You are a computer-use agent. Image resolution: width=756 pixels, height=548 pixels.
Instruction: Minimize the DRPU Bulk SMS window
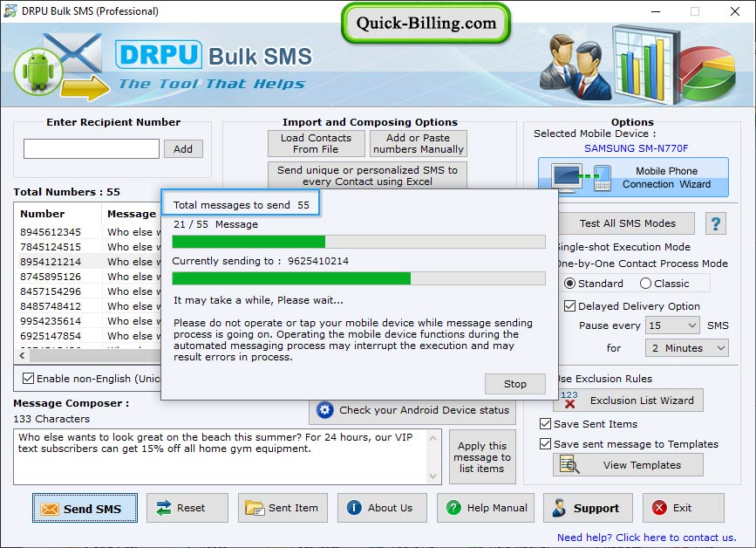click(655, 11)
